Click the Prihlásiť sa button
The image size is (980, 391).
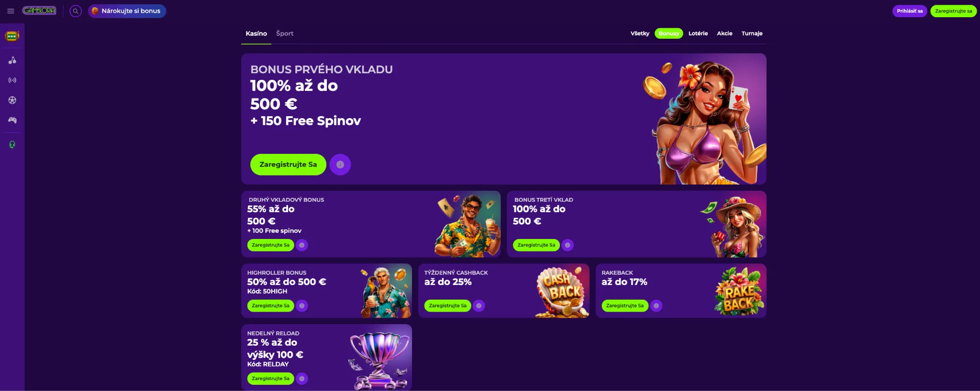click(x=910, y=11)
